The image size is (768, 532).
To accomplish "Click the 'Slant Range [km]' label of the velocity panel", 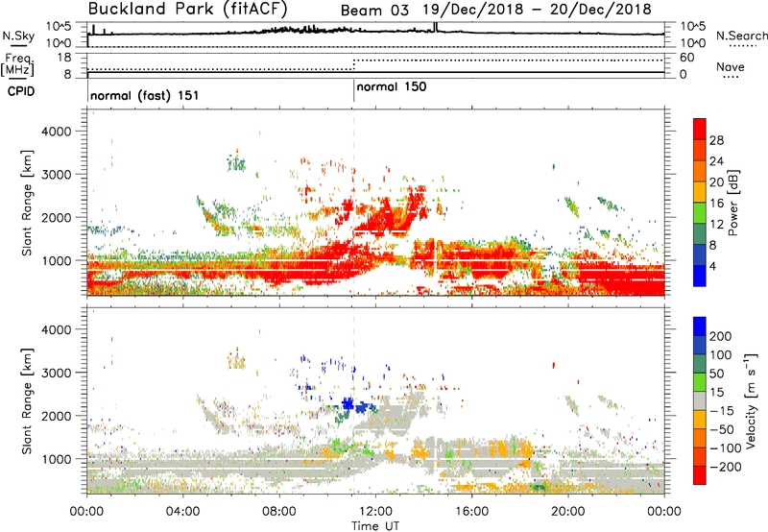I will tap(27, 401).
